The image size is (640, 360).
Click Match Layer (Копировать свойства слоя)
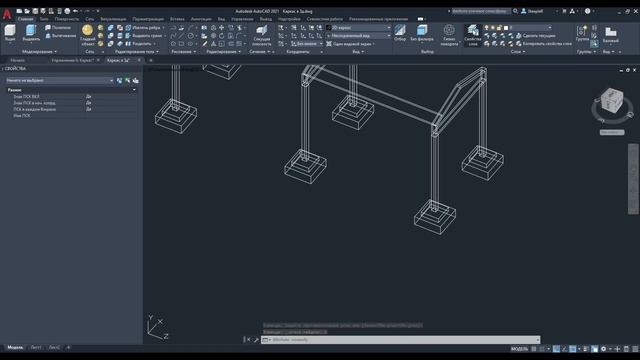[544, 44]
